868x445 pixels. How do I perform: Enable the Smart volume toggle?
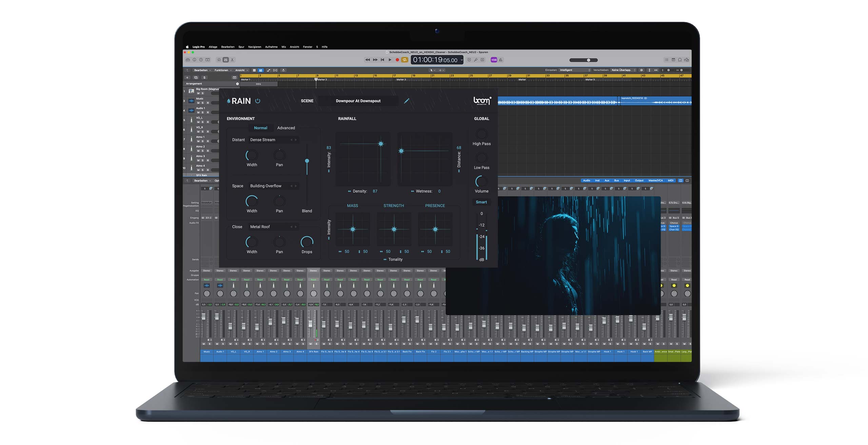481,202
